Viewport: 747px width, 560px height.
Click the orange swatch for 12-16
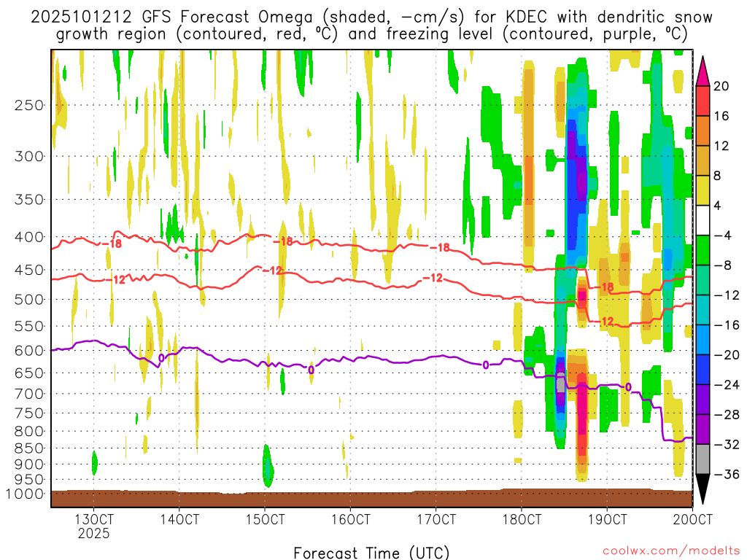703,131
